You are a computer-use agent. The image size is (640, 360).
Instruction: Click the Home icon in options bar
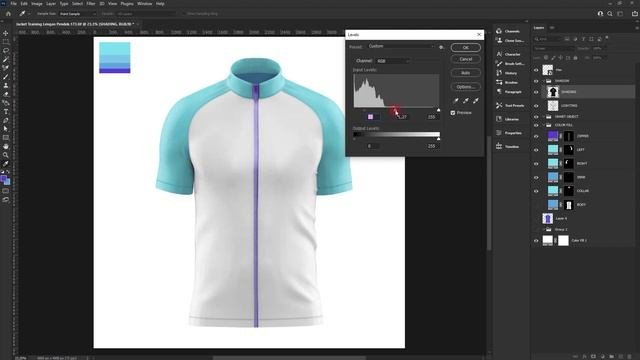(8, 13)
